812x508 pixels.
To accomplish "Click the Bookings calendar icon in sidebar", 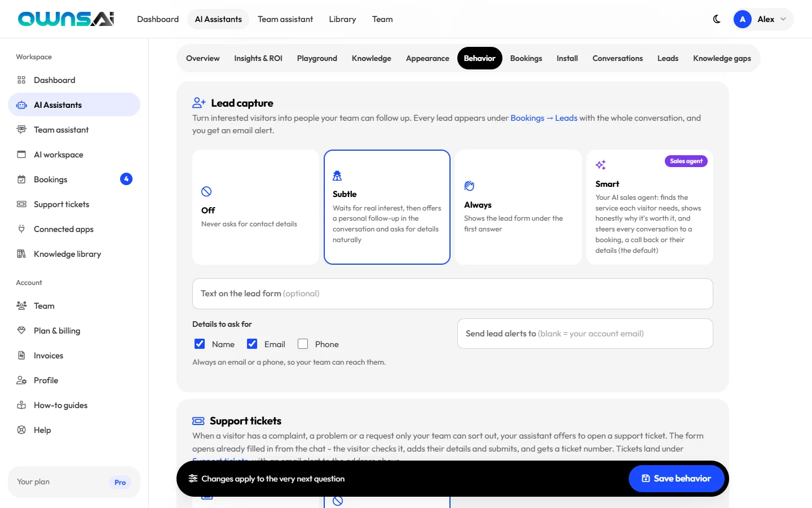I will tap(21, 179).
